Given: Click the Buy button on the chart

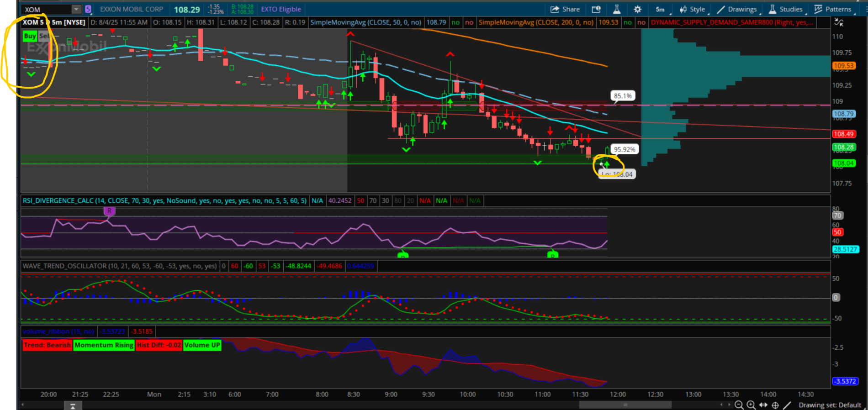Looking at the screenshot, I should [30, 36].
